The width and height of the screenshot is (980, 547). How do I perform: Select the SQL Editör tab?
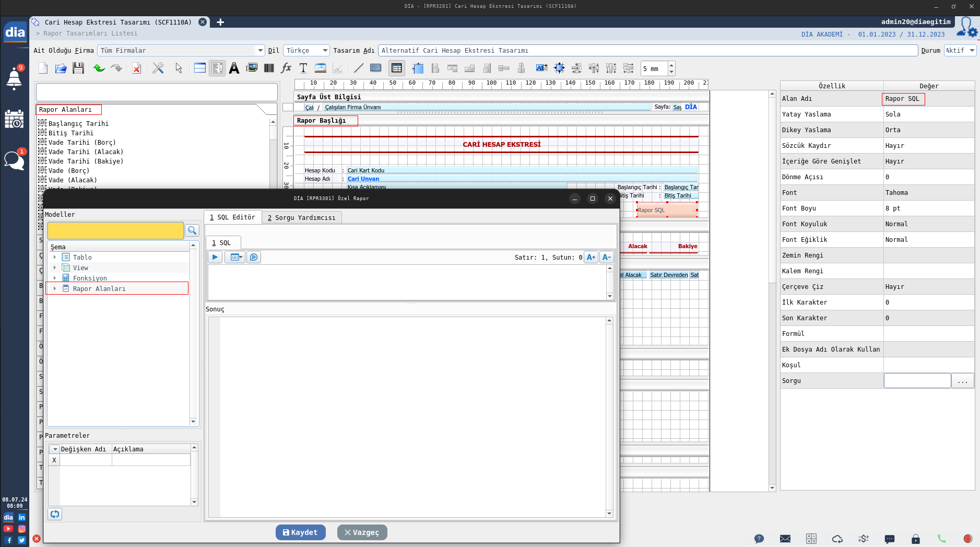coord(232,217)
